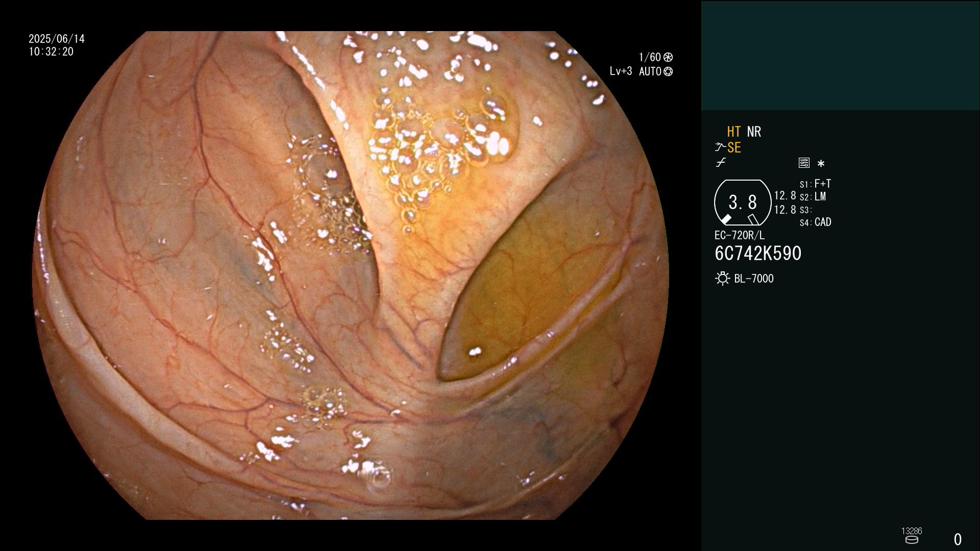Click the empty S3 switch label
Screen dimensions: 980x551
coord(805,210)
